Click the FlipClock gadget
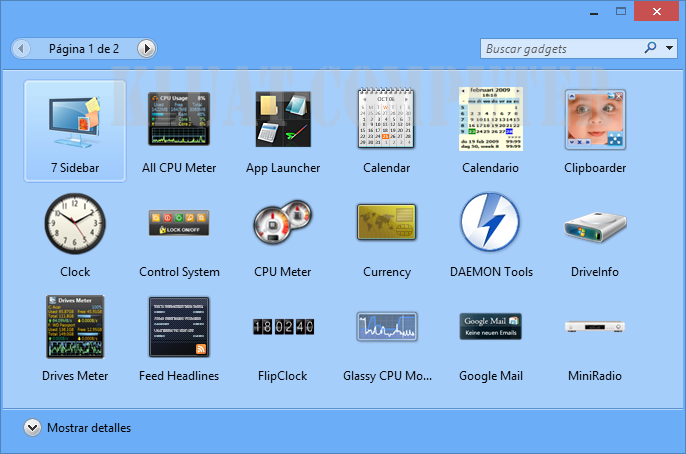Image resolution: width=686 pixels, height=454 pixels. tap(283, 328)
